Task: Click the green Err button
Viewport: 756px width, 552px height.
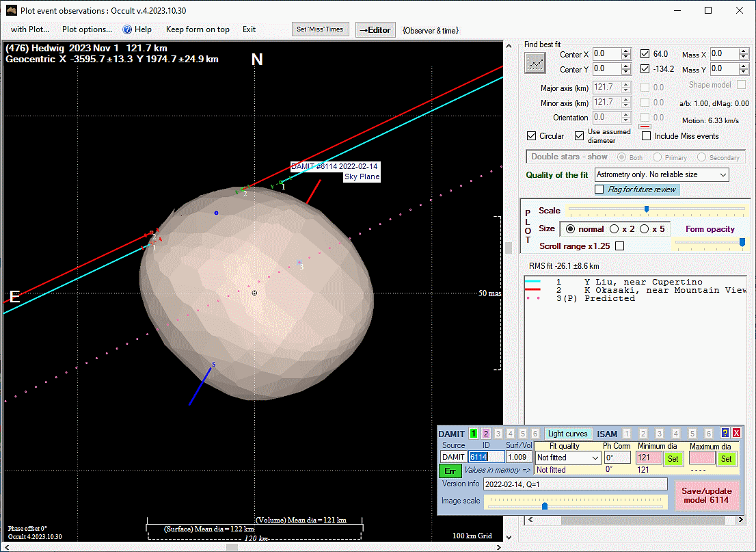Action: tap(449, 471)
